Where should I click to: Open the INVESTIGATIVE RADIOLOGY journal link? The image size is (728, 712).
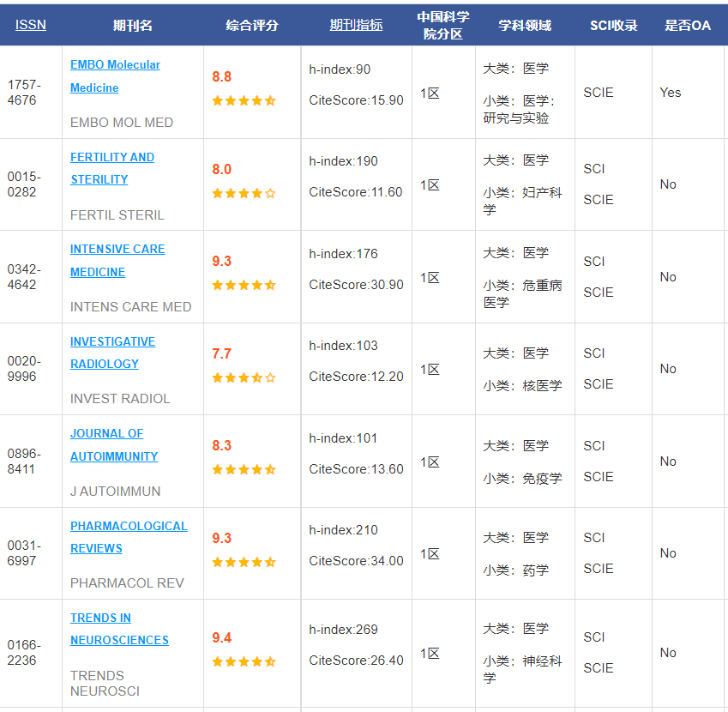point(113,353)
